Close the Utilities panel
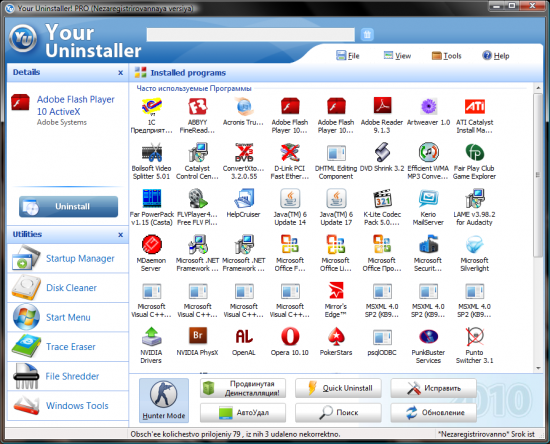Viewport: 550px width, 444px height. (121, 235)
